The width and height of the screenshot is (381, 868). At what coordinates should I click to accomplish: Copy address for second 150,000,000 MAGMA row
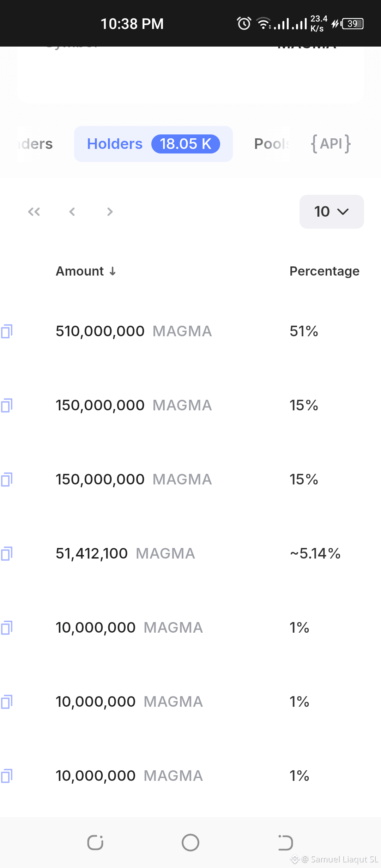6,480
